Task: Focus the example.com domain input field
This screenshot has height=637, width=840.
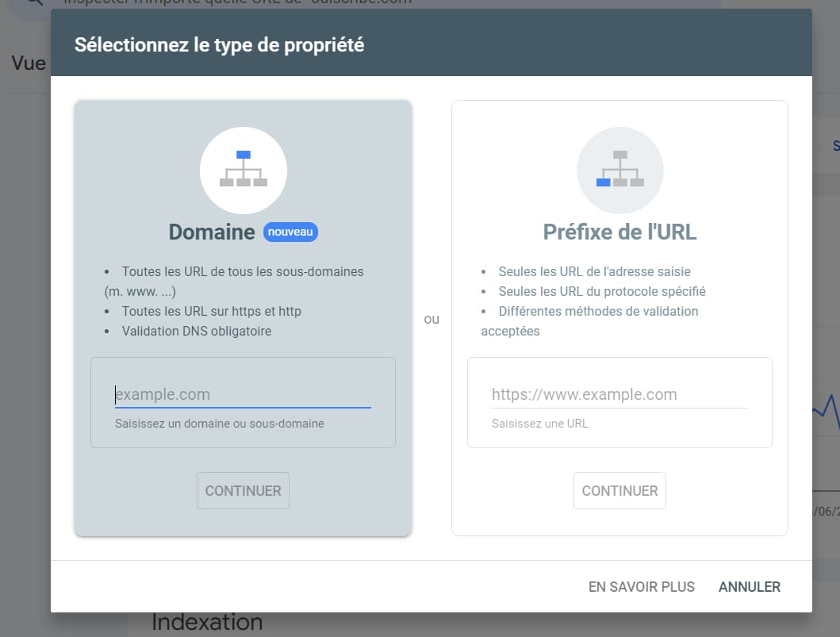Action: [x=243, y=394]
